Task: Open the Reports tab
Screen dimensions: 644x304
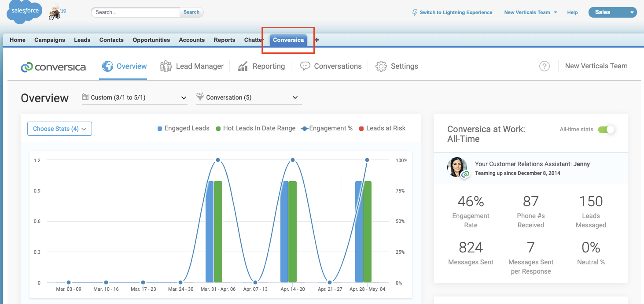Action: click(224, 40)
